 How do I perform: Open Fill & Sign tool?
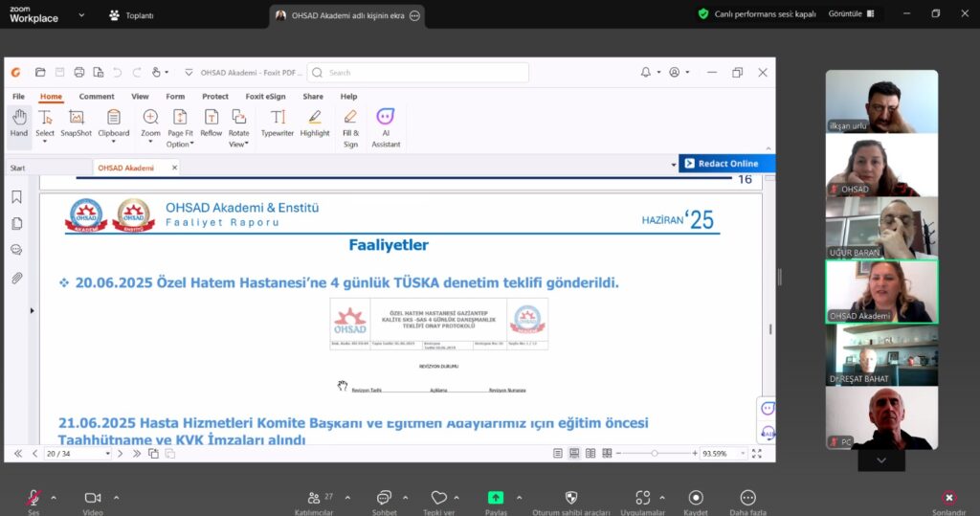click(x=350, y=129)
